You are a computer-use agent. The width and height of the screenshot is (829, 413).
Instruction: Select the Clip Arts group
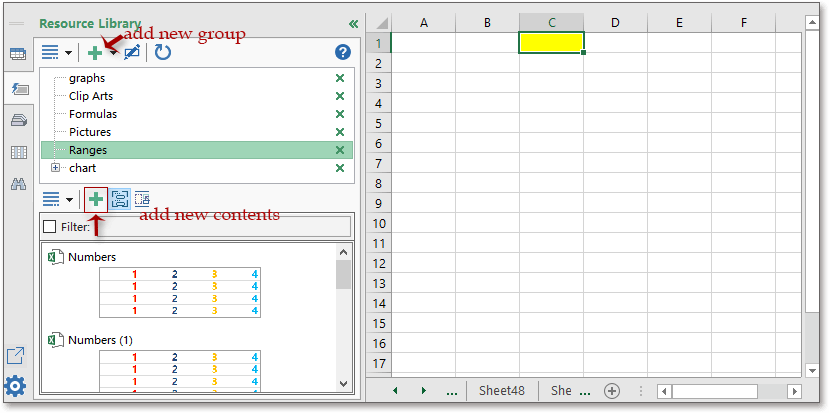coord(91,96)
